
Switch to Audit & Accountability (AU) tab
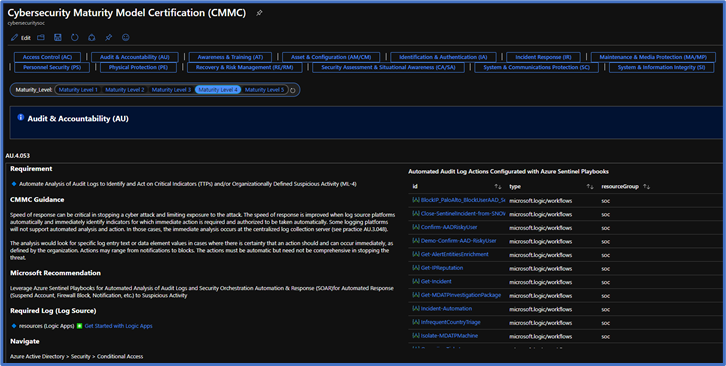coord(135,57)
